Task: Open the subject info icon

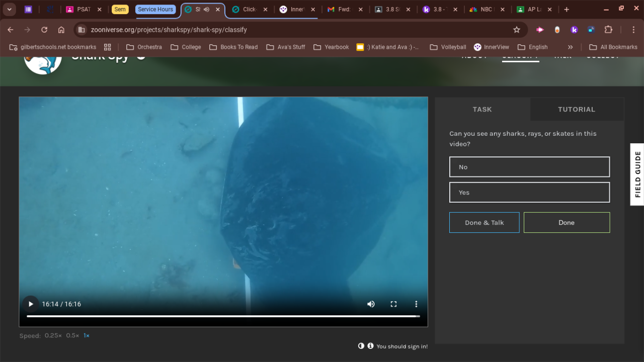Action: (370, 346)
